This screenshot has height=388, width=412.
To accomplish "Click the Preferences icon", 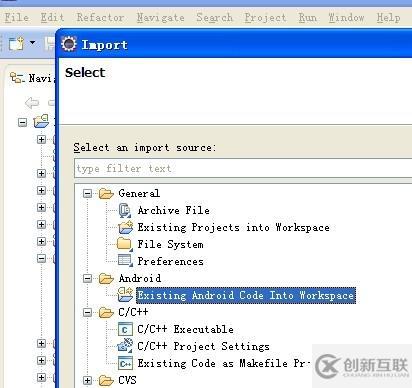I will (x=125, y=261).
